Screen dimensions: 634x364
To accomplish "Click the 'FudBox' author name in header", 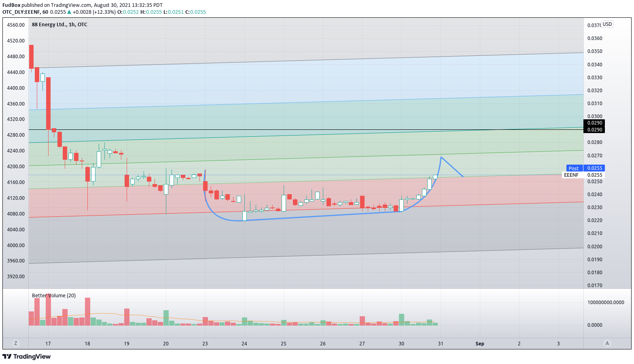I will (11, 5).
